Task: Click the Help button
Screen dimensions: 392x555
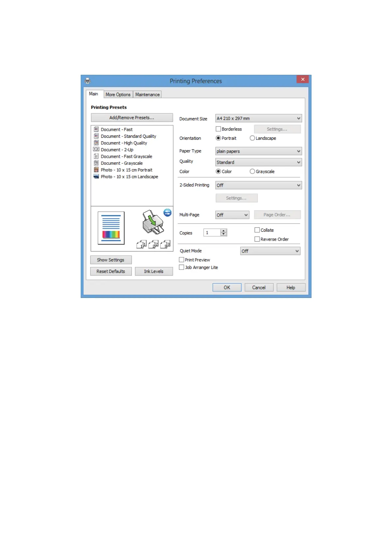Action: point(291,287)
